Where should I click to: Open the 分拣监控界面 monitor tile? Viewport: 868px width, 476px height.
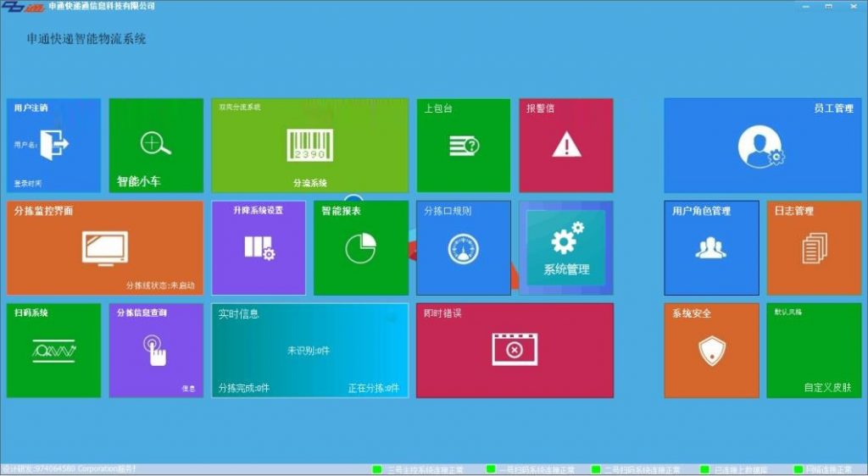[x=104, y=247]
